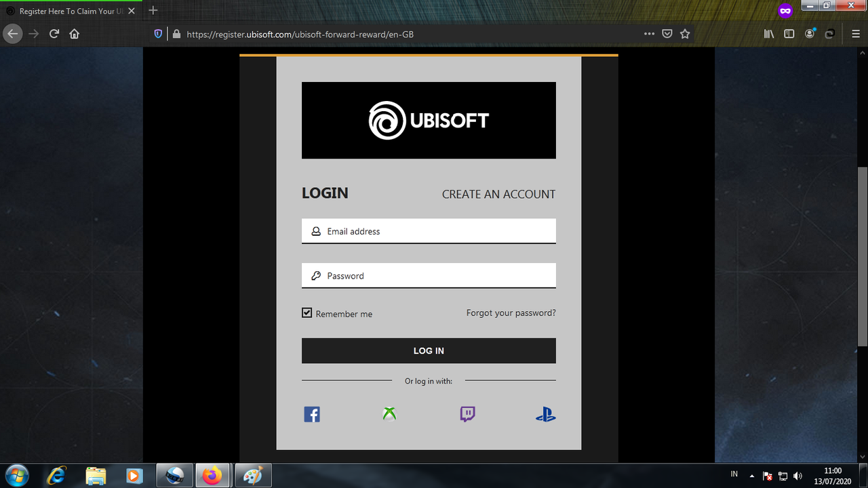This screenshot has width=868, height=488.
Task: Launch Internet Explorer from the taskbar
Action: click(x=57, y=476)
